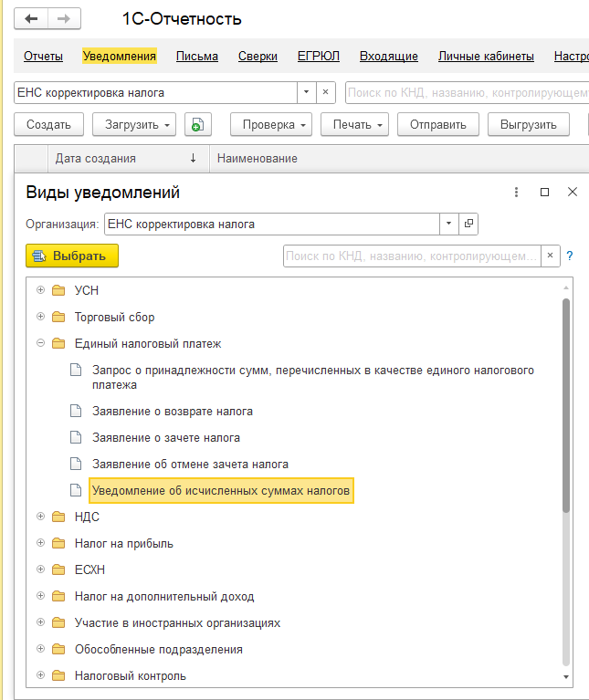Click the green plus document icon
589x700 pixels.
(198, 124)
